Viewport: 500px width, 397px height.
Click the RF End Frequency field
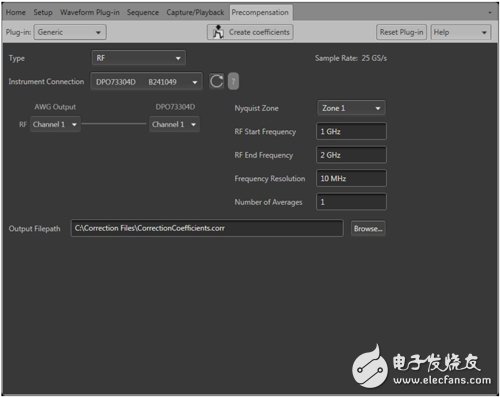click(x=351, y=155)
